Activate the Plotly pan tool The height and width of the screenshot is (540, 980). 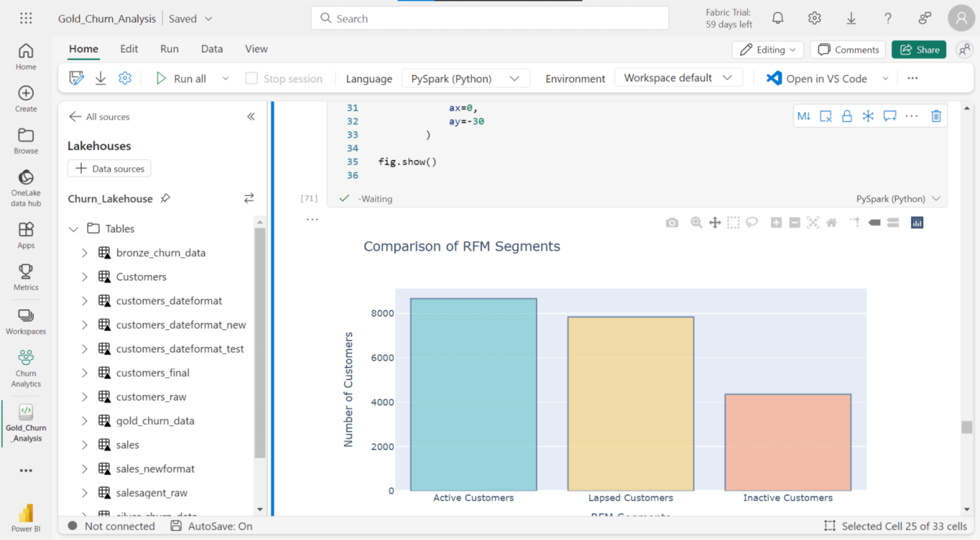[x=715, y=223]
